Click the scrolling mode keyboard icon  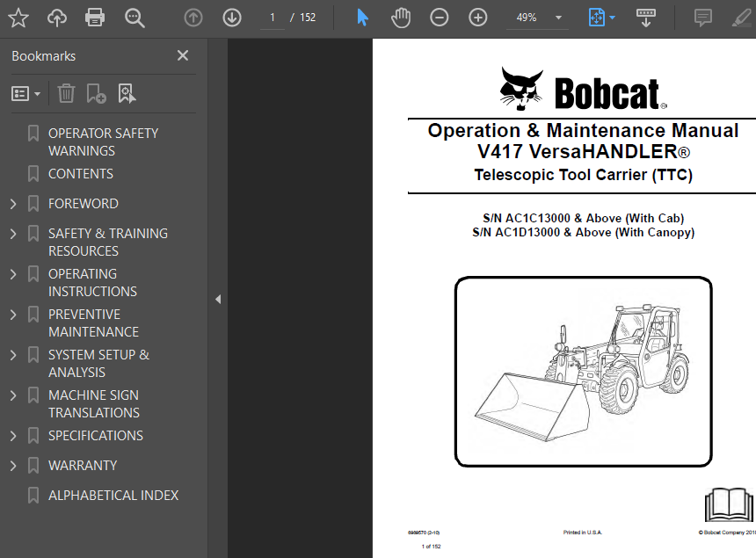(x=645, y=18)
